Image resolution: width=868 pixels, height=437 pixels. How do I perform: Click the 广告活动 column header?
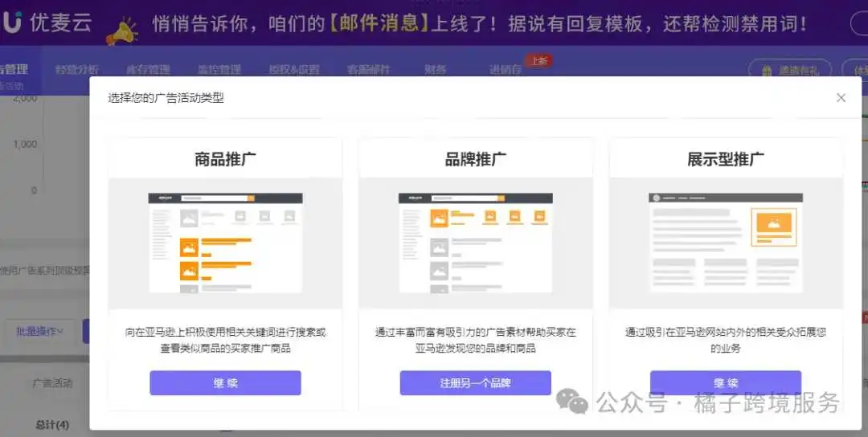tap(52, 383)
